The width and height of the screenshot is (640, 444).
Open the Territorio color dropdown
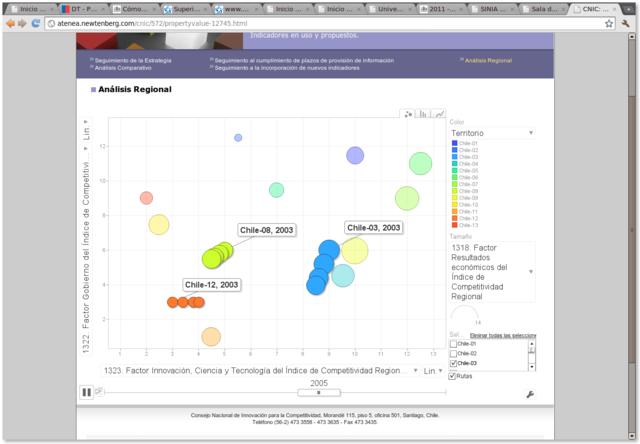(x=492, y=132)
